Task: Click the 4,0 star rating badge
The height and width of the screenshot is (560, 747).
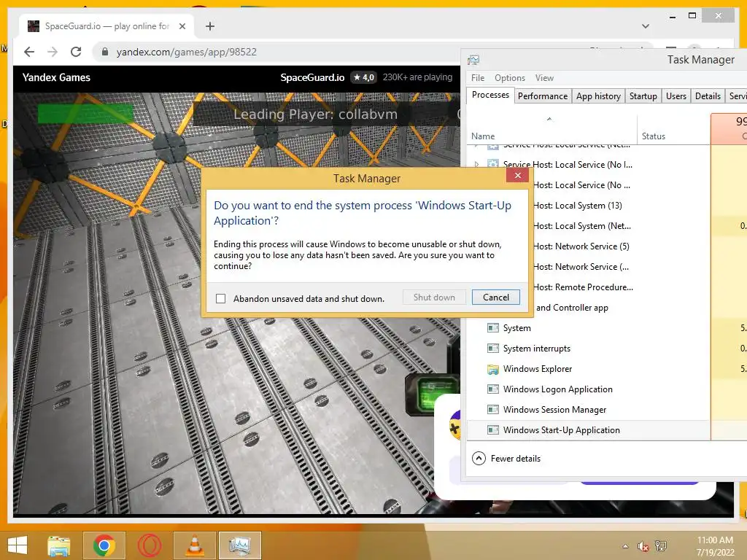Action: pos(364,77)
